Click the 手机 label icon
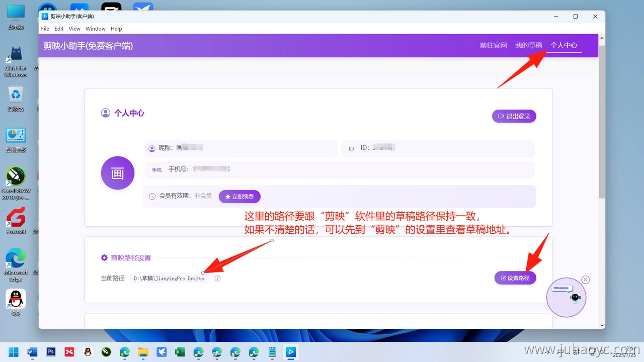Screen dimensions: 644x362 click(157, 170)
